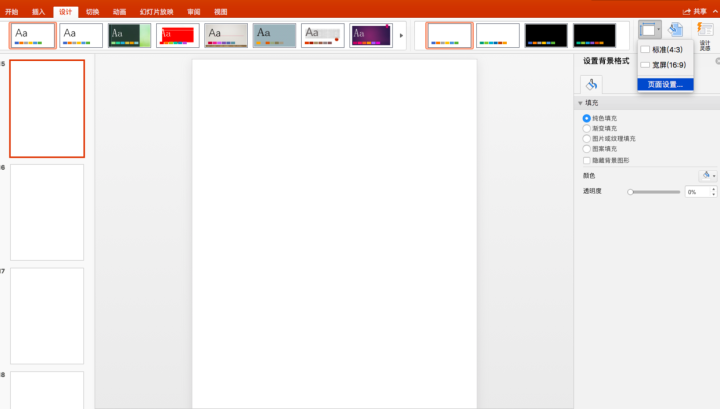Select the second white color variant
720x409 pixels.
pos(498,35)
